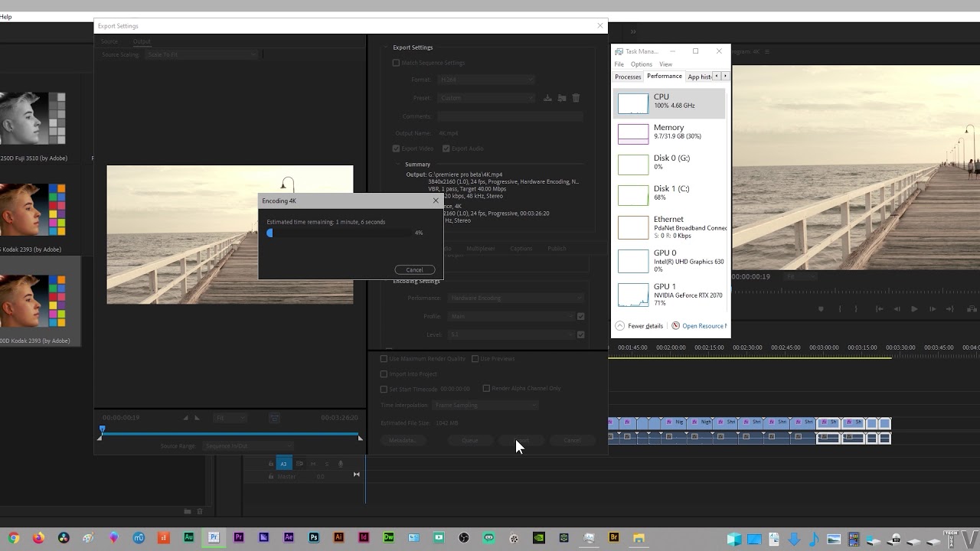Open Adobe Audition from the taskbar

tap(189, 538)
